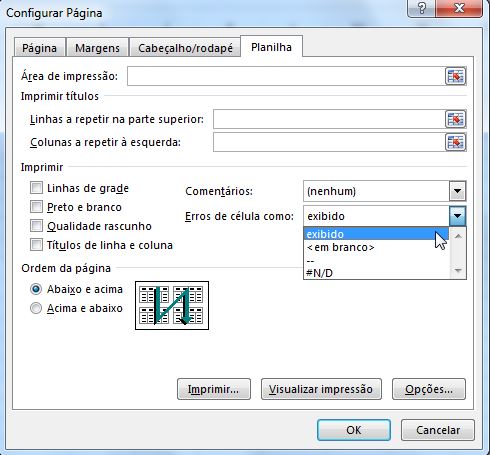Click the Cancelar button
This screenshot has width=490, height=455.
point(438,430)
